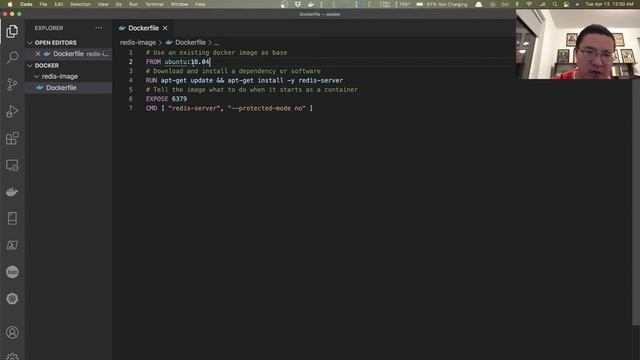This screenshot has width=640, height=360.
Task: Click the device-shaped icon below Docker
Action: click(12, 218)
